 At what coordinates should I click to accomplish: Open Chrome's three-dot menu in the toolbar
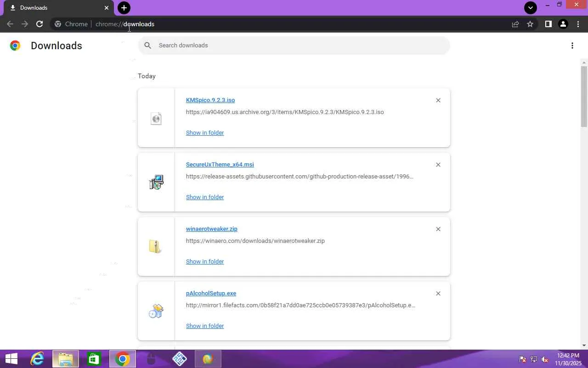(x=578, y=24)
